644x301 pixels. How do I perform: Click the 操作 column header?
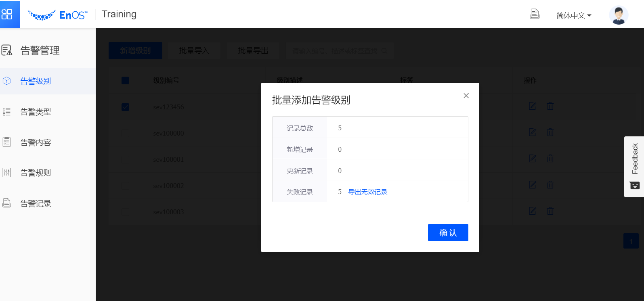pos(530,80)
